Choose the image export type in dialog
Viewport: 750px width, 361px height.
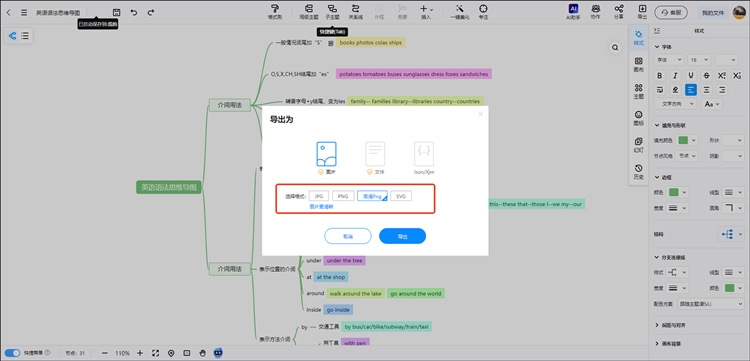(327, 158)
